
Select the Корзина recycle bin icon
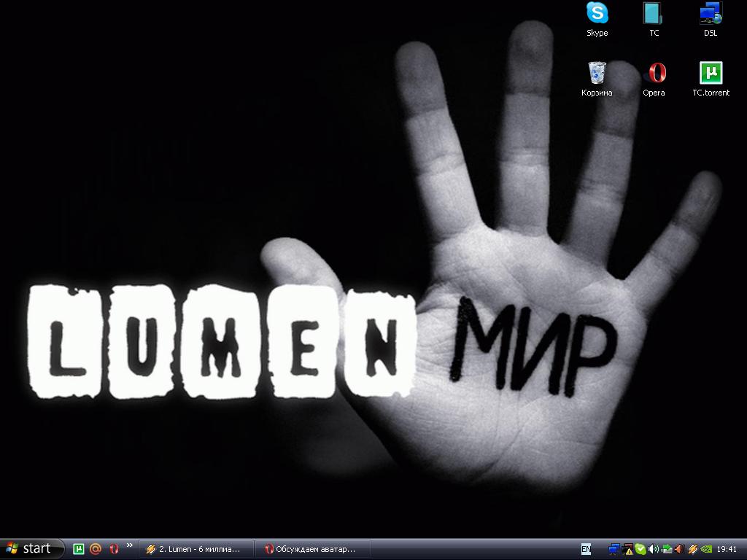[x=597, y=74]
